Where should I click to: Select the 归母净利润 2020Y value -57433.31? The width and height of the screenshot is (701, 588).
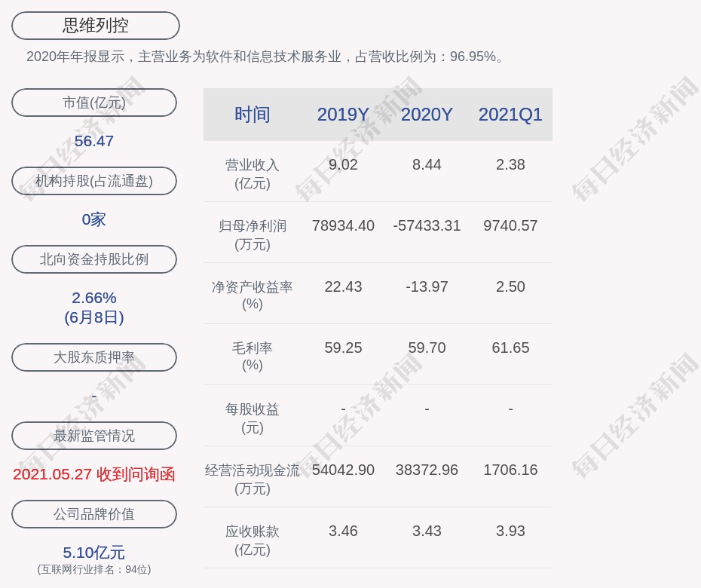[427, 225]
